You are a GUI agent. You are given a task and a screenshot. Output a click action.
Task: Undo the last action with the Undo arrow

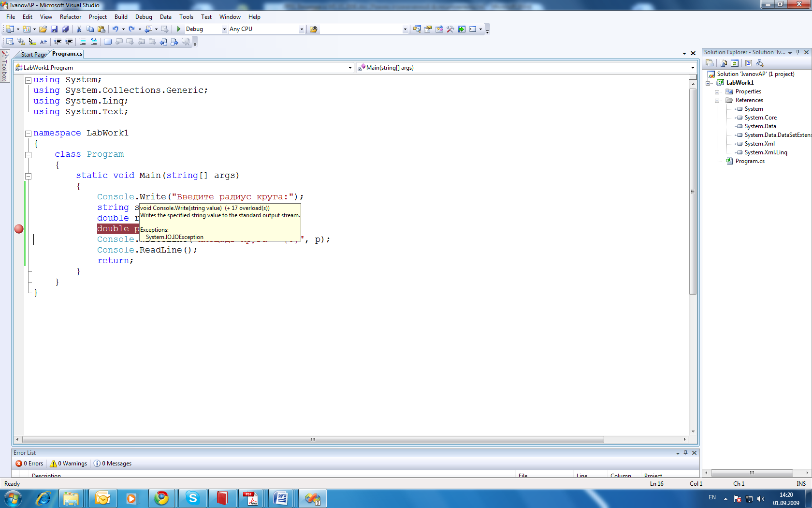116,29
